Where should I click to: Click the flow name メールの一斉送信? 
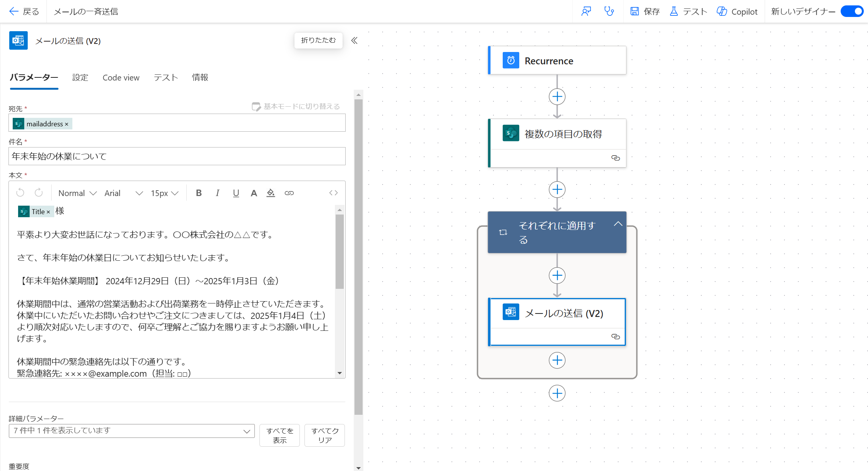[86, 12]
